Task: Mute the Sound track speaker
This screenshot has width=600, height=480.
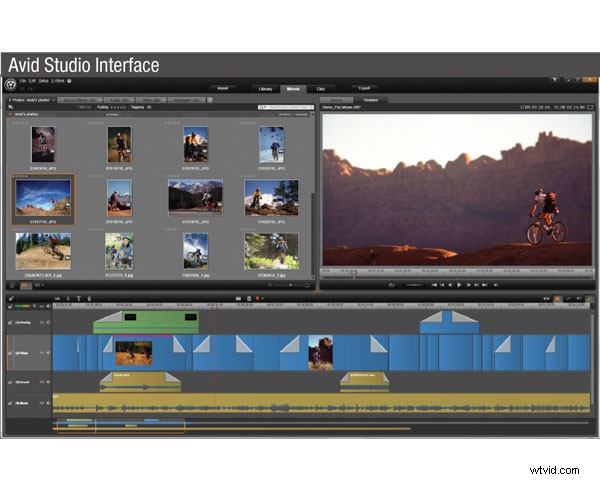Action: pos(48,382)
